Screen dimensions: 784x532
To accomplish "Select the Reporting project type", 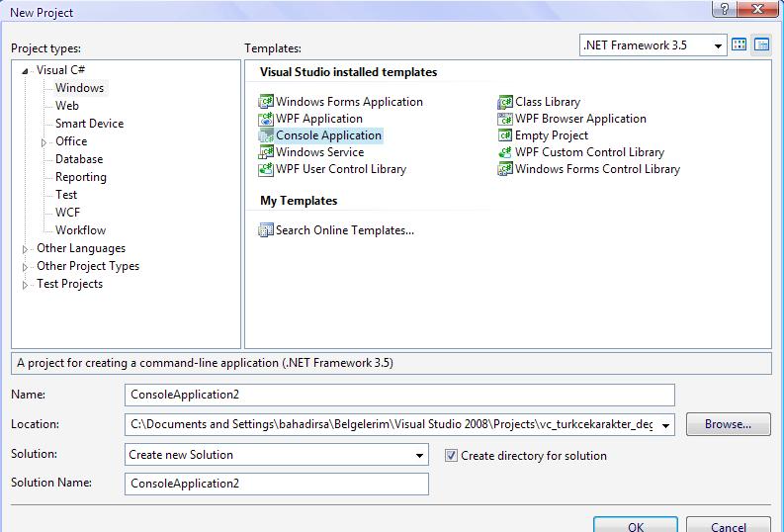I will point(81,177).
